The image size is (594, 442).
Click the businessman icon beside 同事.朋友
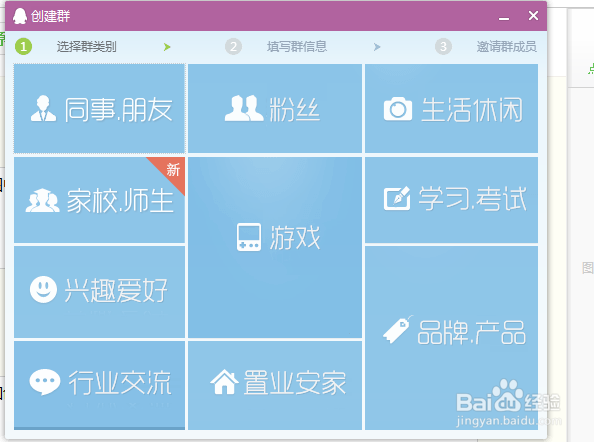(44, 109)
